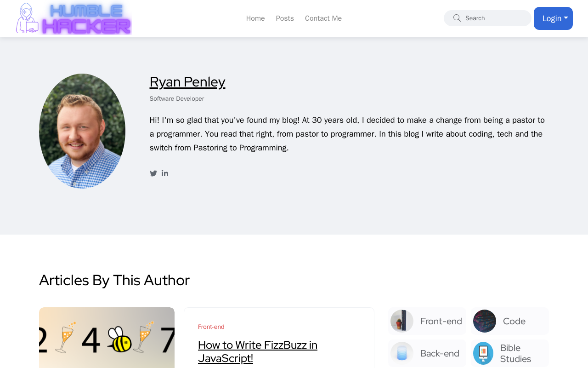Click the author's oval profile photo
This screenshot has width=588, height=368.
pyautogui.click(x=82, y=131)
